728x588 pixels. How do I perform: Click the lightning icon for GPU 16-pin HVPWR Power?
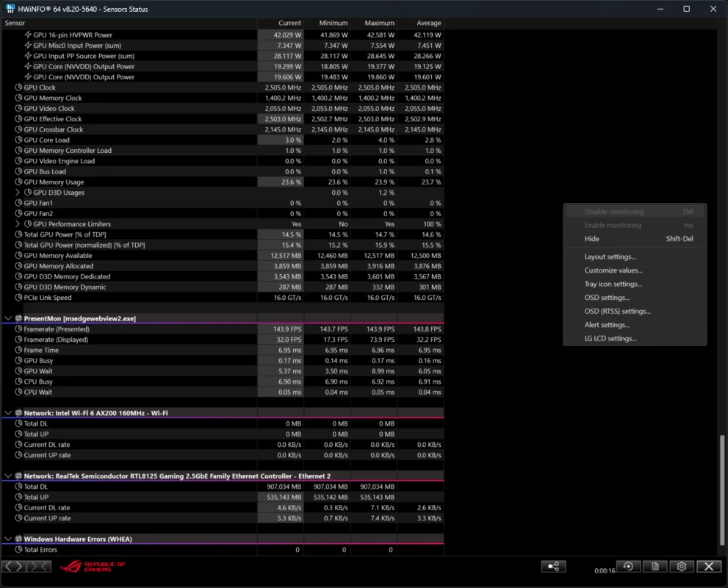pos(28,35)
